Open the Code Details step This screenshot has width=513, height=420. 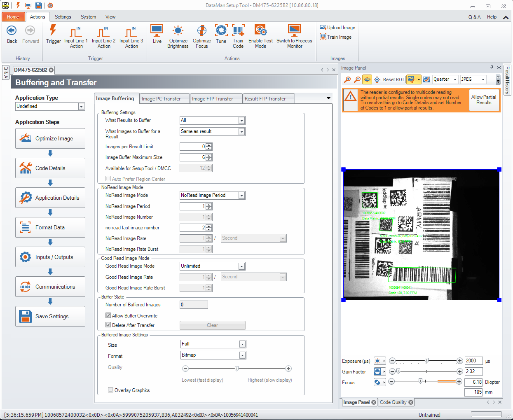click(x=50, y=168)
